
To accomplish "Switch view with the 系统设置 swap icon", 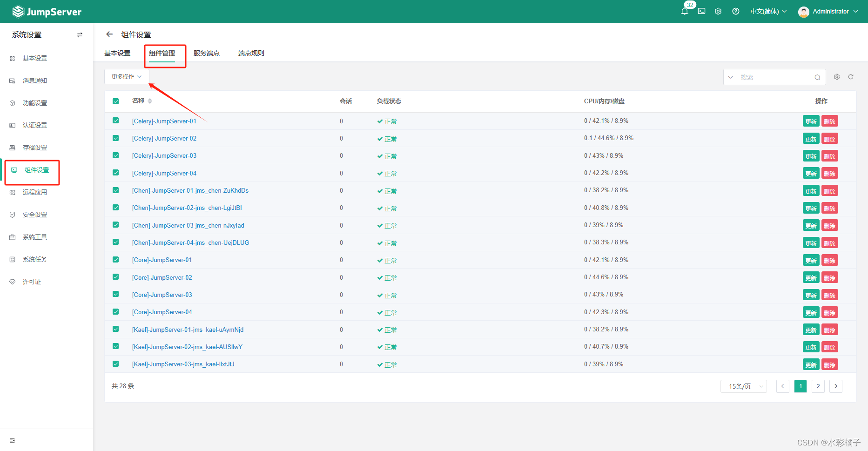I will (80, 35).
